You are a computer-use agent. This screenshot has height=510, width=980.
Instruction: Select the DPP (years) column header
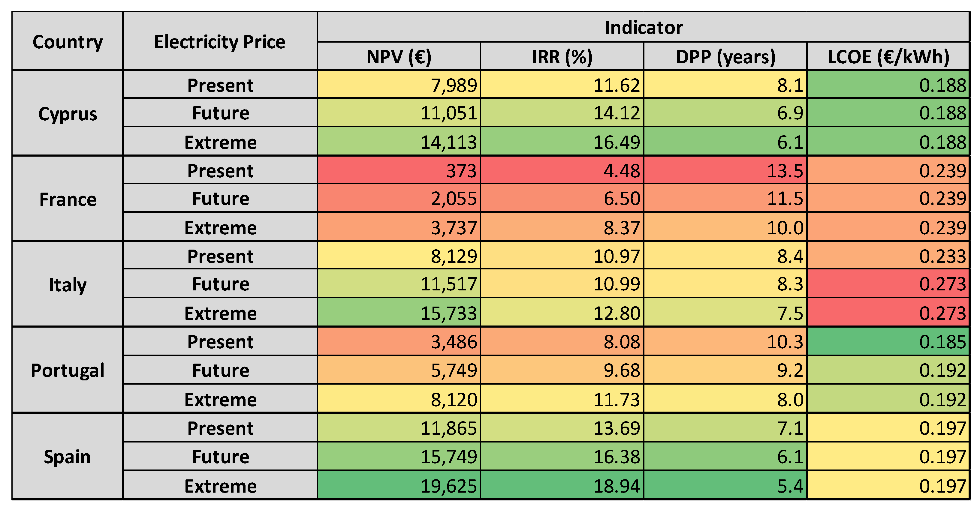click(x=725, y=56)
